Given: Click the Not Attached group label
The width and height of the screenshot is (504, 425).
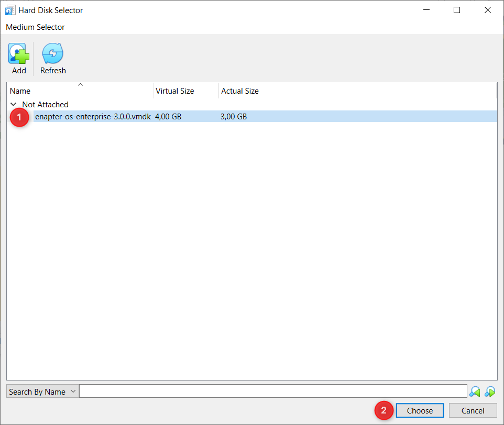Looking at the screenshot, I should click(x=45, y=104).
